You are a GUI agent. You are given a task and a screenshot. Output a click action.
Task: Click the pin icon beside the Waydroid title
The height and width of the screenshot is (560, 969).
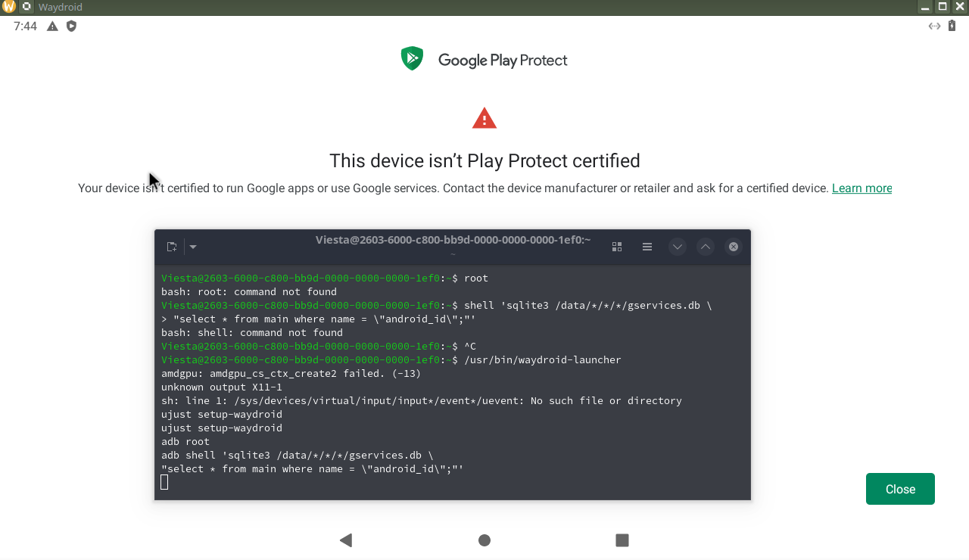26,7
